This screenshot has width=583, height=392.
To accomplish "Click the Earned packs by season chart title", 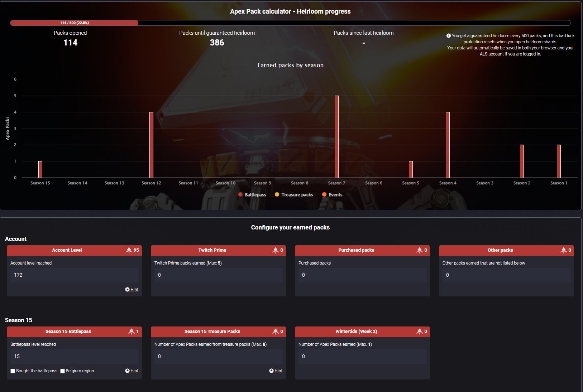I will point(290,65).
